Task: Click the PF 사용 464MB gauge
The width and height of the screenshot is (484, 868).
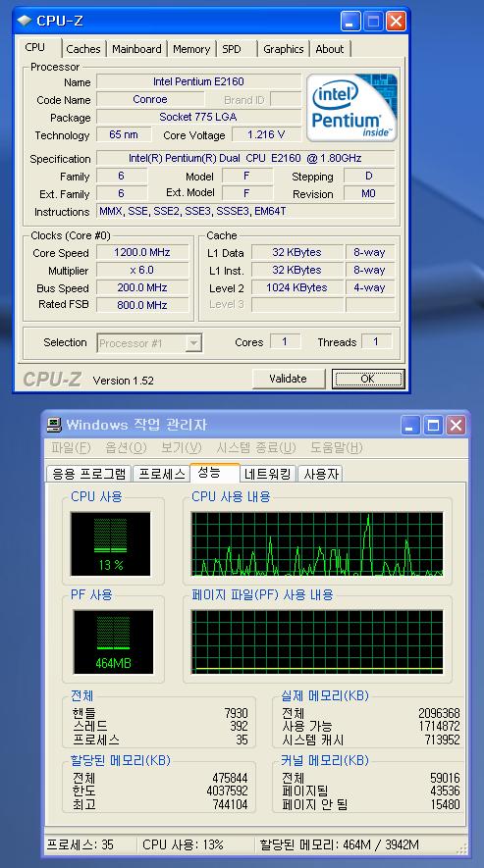Action: 113,642
